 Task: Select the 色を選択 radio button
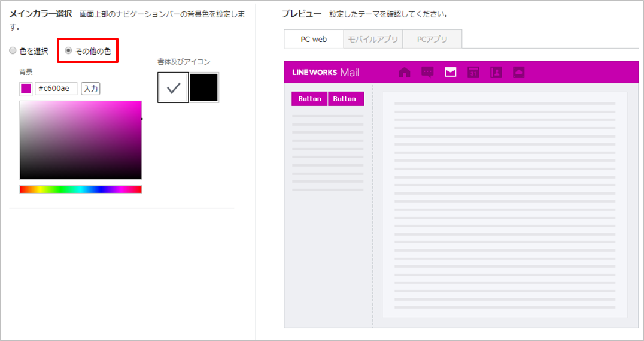(x=13, y=51)
